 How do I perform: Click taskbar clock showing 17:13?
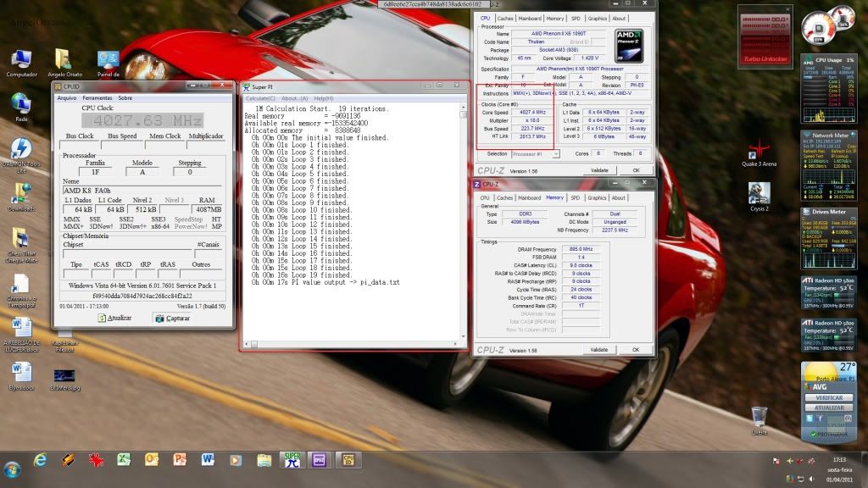[x=839, y=460]
